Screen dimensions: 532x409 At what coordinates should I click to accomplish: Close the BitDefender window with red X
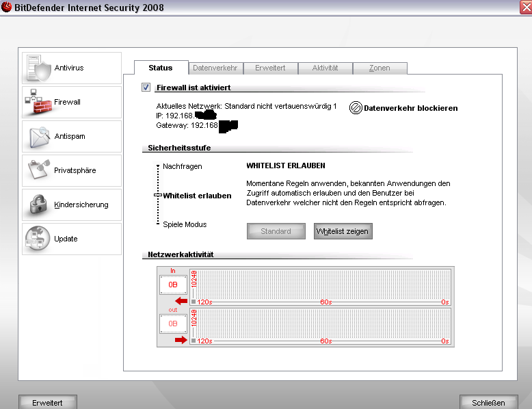527,7
